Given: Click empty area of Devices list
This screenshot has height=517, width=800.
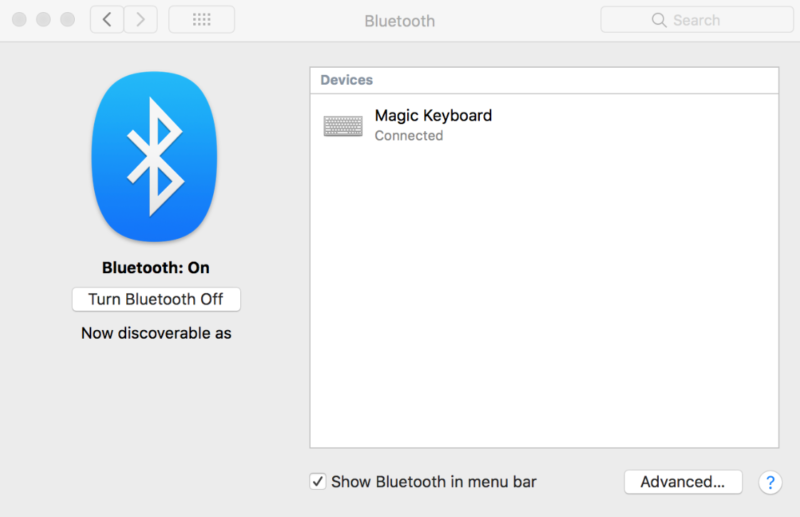Looking at the screenshot, I should click(543, 300).
